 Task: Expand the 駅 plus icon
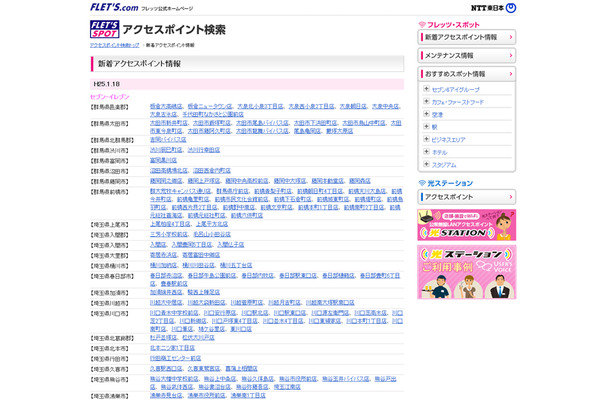click(426, 126)
